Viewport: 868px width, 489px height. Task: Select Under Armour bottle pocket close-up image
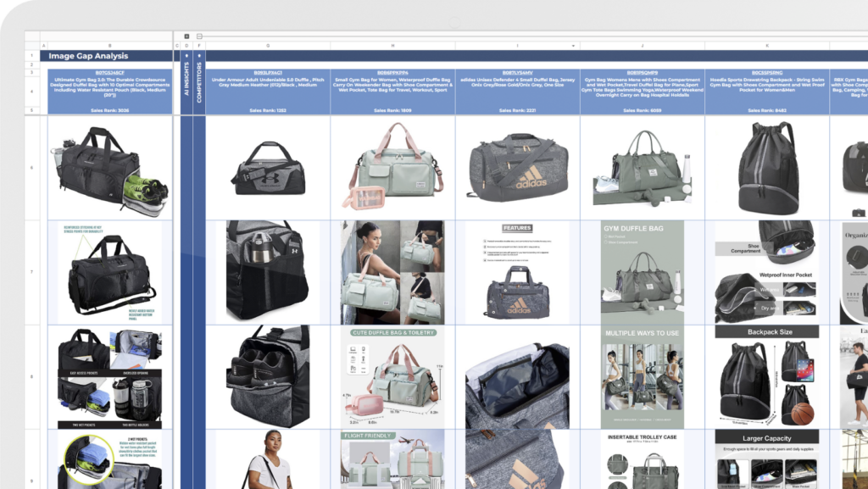coord(267,270)
